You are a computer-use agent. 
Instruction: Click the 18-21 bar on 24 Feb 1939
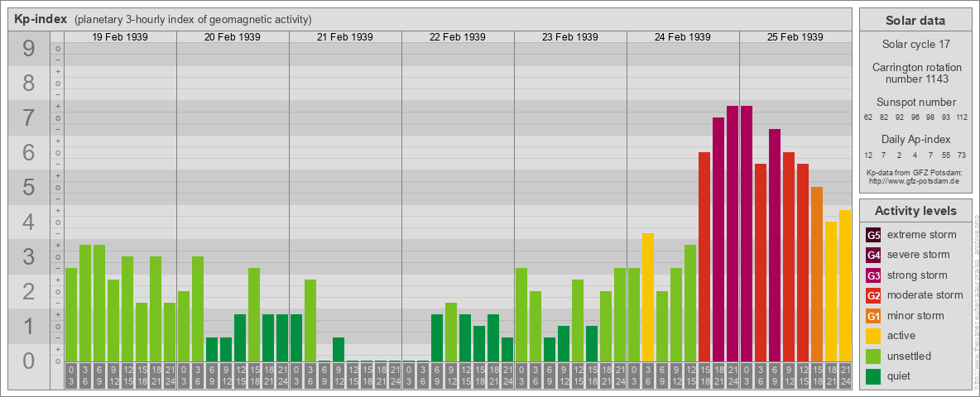click(x=718, y=239)
